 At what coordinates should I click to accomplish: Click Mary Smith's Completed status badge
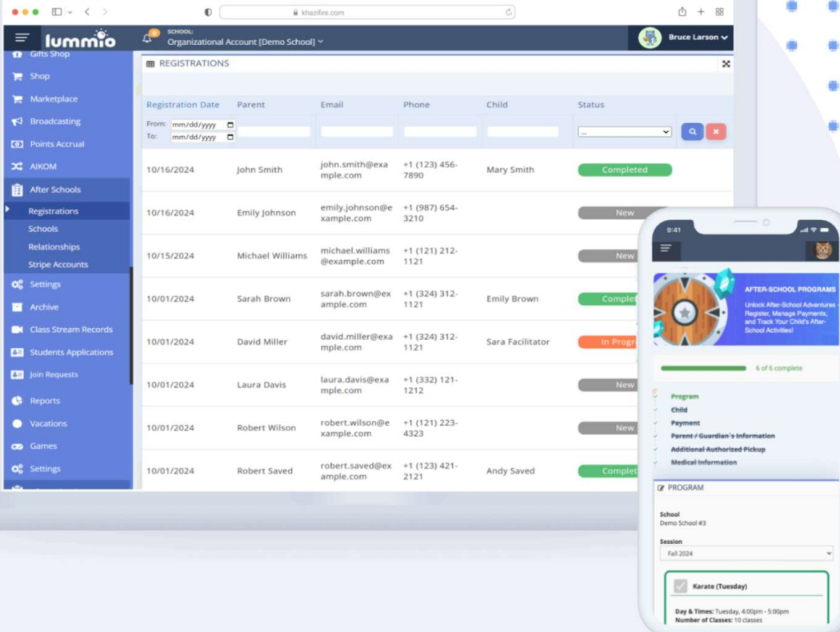624,170
